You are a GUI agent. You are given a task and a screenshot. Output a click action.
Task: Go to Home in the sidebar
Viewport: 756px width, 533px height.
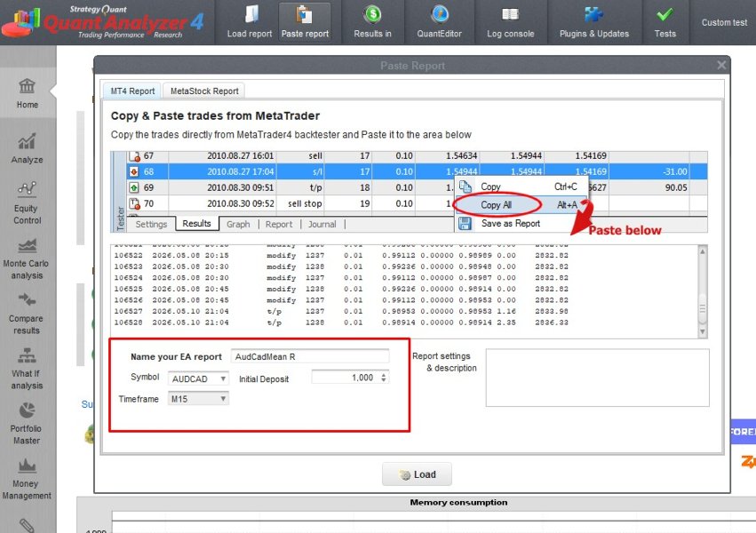tap(27, 93)
